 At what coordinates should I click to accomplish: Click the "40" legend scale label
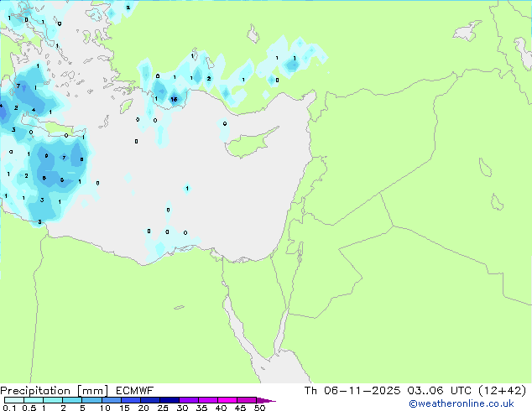tap(221, 408)
